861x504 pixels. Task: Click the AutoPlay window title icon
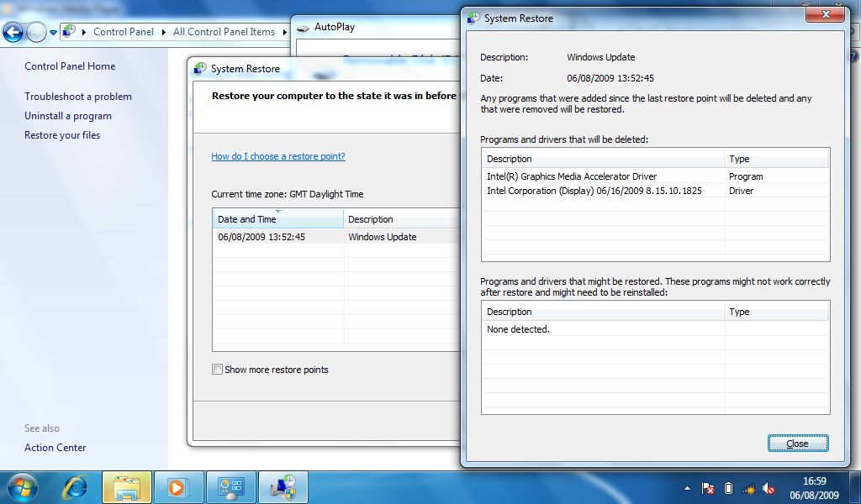point(303,28)
